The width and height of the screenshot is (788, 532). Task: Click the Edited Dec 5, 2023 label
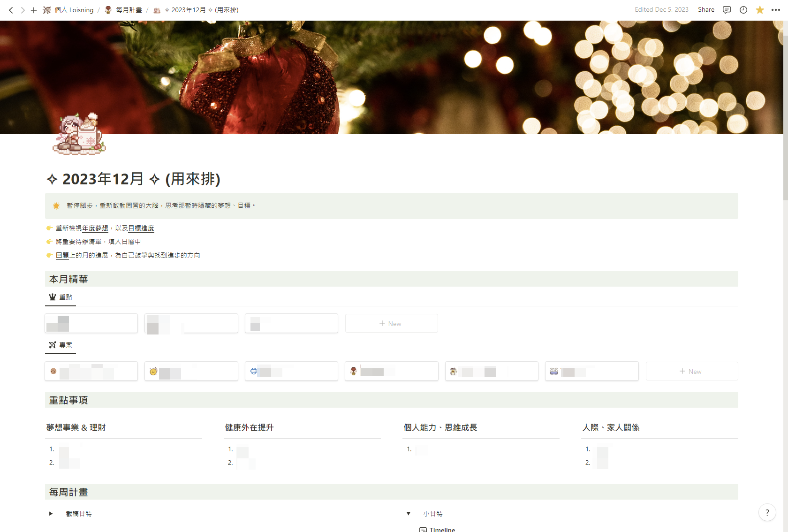661,10
